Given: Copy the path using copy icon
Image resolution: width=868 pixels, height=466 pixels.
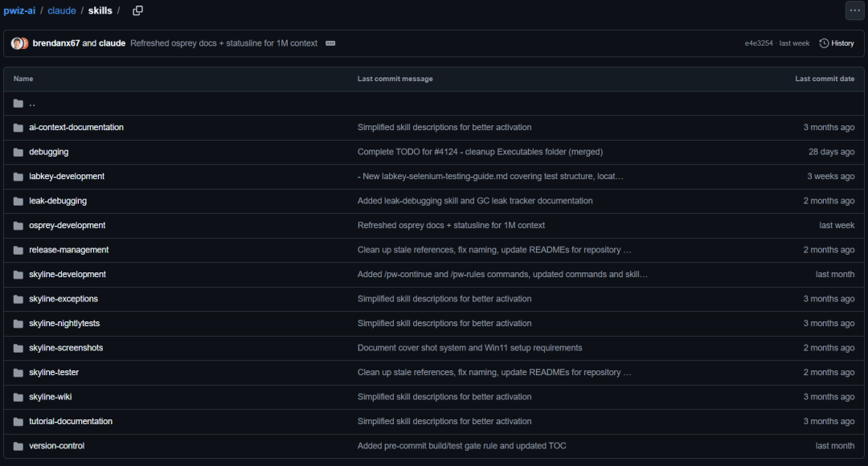Looking at the screenshot, I should point(138,10).
